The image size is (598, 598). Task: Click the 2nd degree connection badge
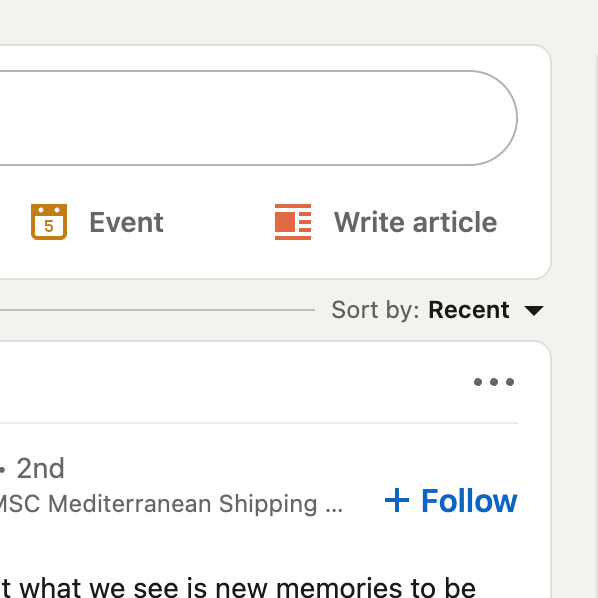coord(40,468)
